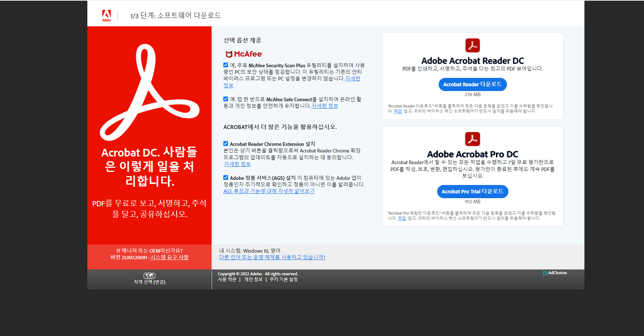Click the Acrobat DC. 사람들은 이렇게 일을 처리합니다 headline
The image size is (644, 336).
click(x=149, y=166)
